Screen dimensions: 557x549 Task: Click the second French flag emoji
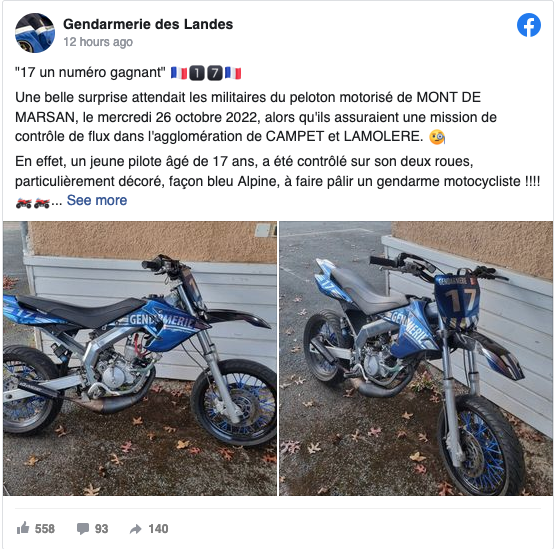(x=233, y=73)
